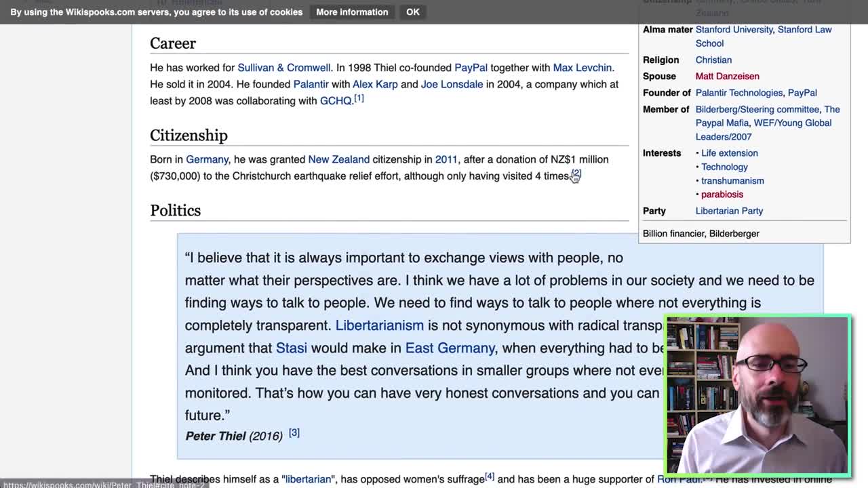Visit the Alex Karp page
The width and height of the screenshot is (868, 488).
click(375, 84)
